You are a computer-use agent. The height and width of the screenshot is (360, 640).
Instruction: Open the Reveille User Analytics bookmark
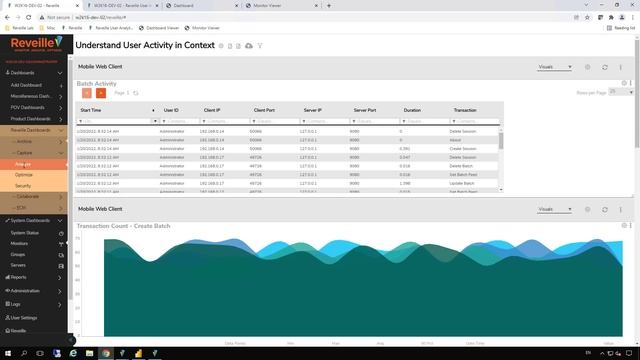pos(111,28)
